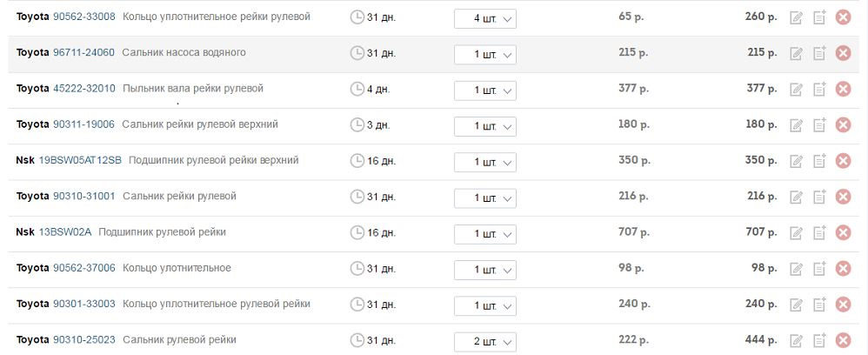Open quantity dropdown for Toyota 96711-24060
Screen dimensions: 868x355
coord(484,54)
